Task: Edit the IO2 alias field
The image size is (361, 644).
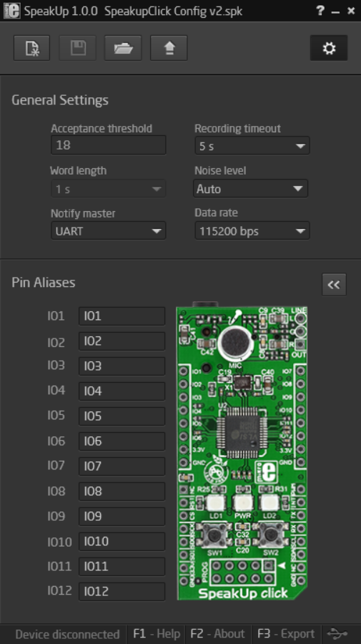Action: [122, 341]
